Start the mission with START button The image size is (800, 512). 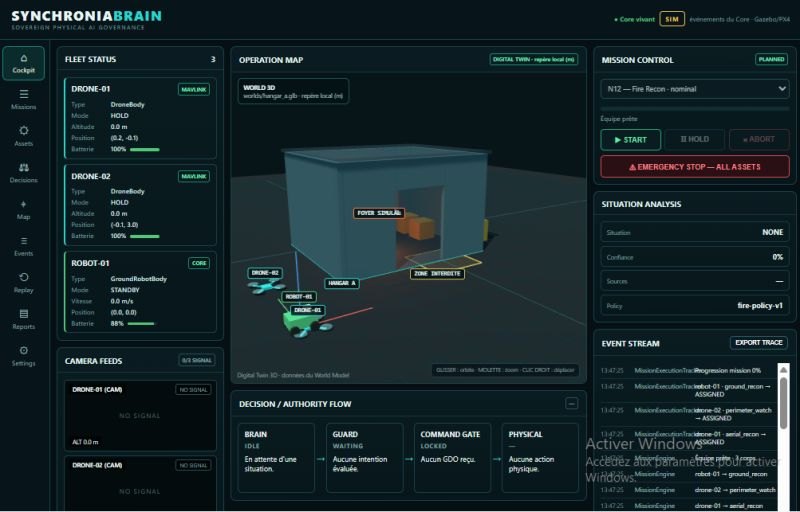click(x=631, y=140)
